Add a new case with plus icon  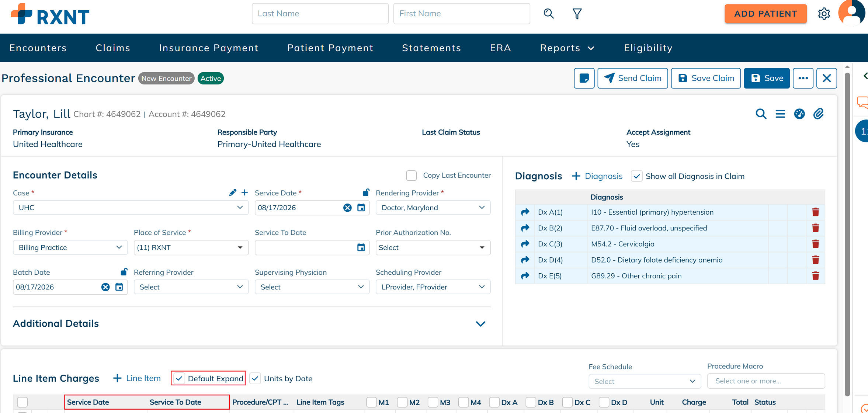point(244,192)
